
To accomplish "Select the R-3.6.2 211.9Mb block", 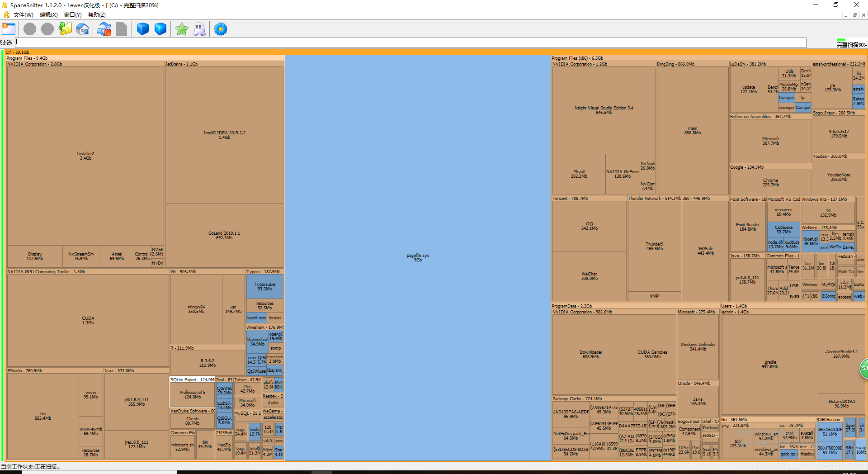I will pyautogui.click(x=208, y=363).
